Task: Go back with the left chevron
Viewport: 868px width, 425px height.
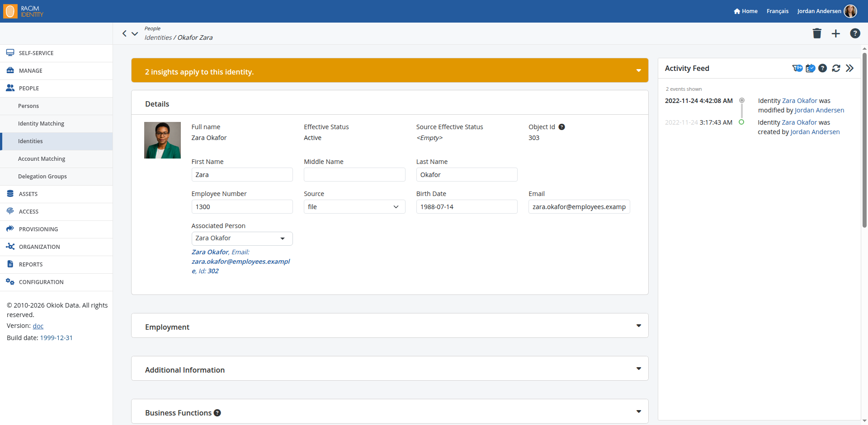Action: click(x=124, y=33)
